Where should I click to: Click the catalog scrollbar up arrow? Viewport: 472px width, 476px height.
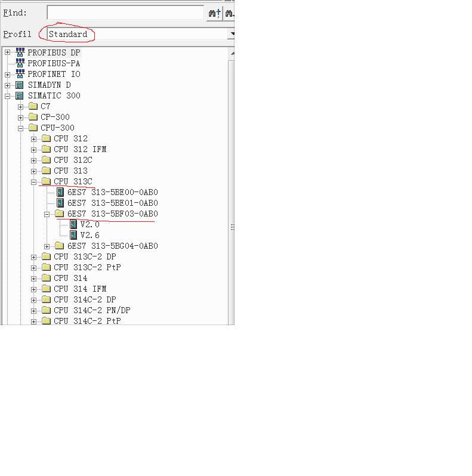[232, 54]
